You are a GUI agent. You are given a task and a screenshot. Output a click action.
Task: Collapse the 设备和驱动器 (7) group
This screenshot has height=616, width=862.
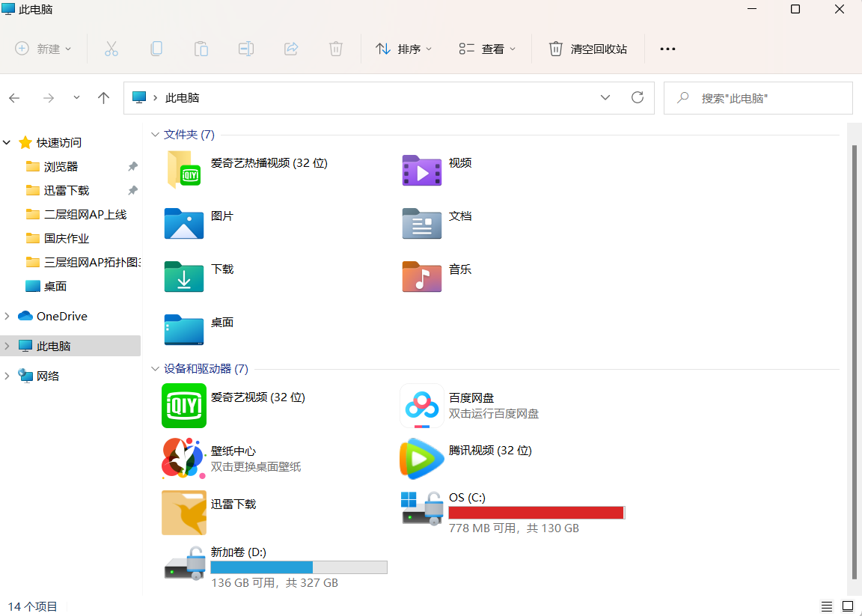pos(155,368)
